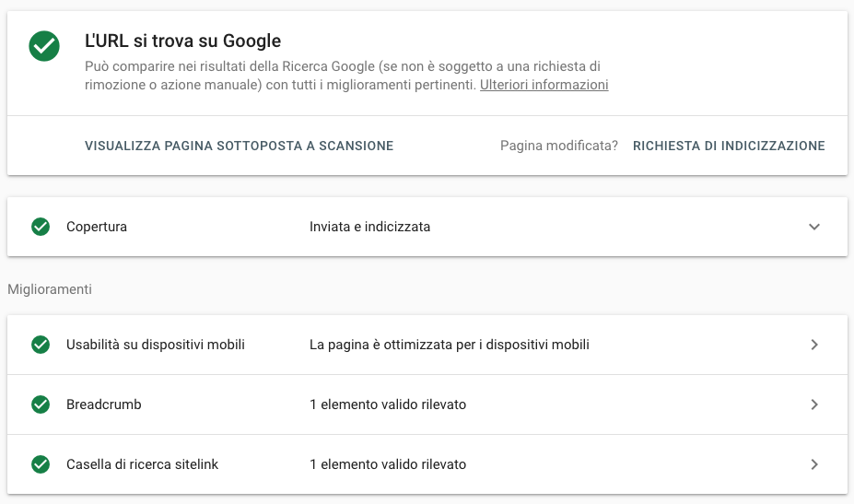Click the large green checkmark beside the URL status title
The height and width of the screenshot is (504, 854).
pos(44,46)
